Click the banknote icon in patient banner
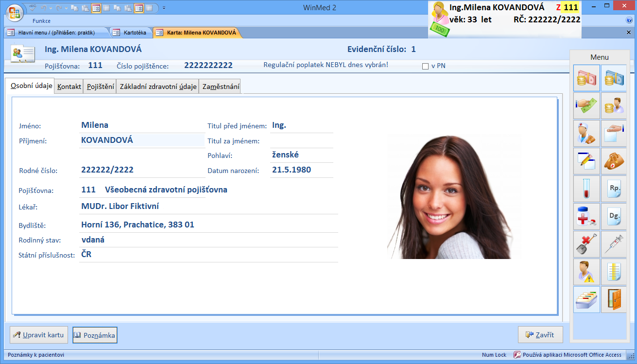 point(440,31)
